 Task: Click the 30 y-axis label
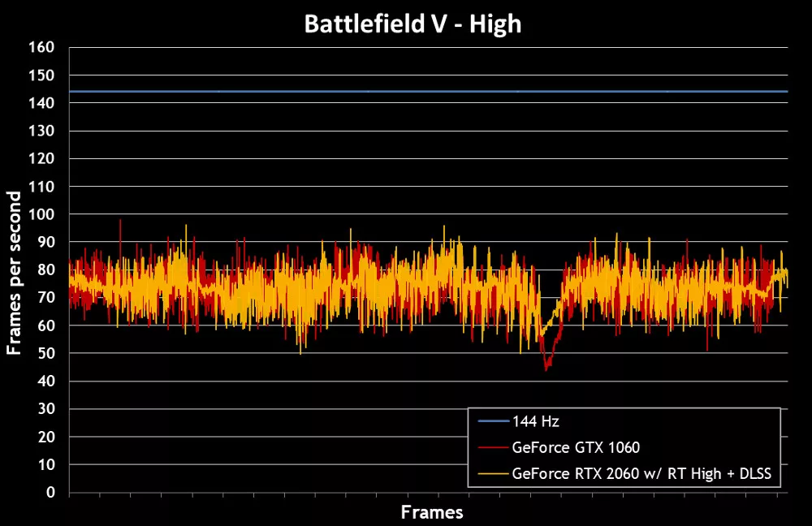[x=45, y=409]
